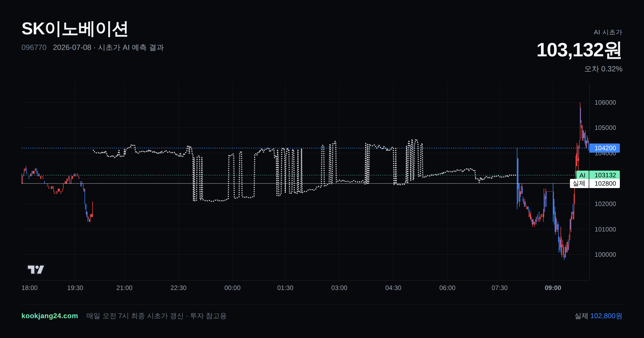Select the stock code 096770
The image size is (644, 338).
tap(34, 47)
